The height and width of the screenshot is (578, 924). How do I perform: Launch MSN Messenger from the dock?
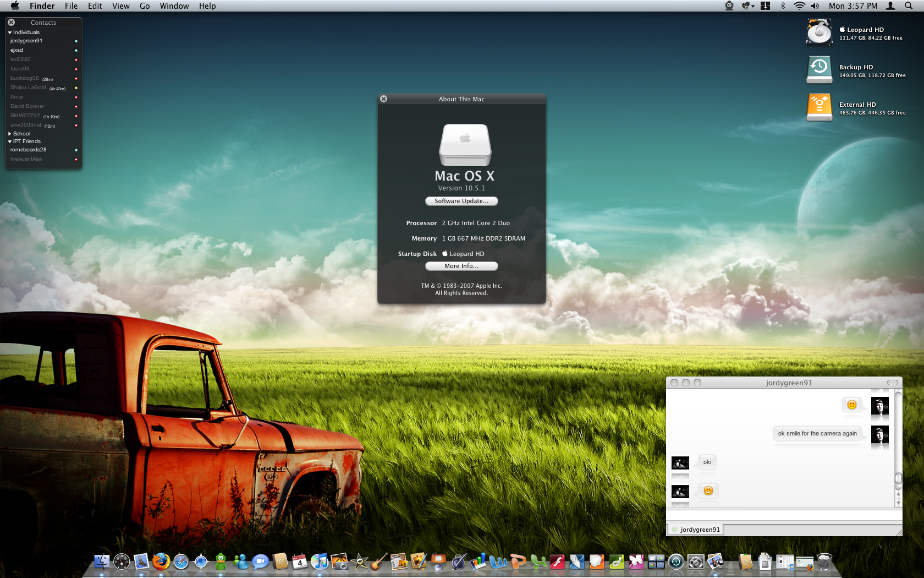tap(240, 561)
